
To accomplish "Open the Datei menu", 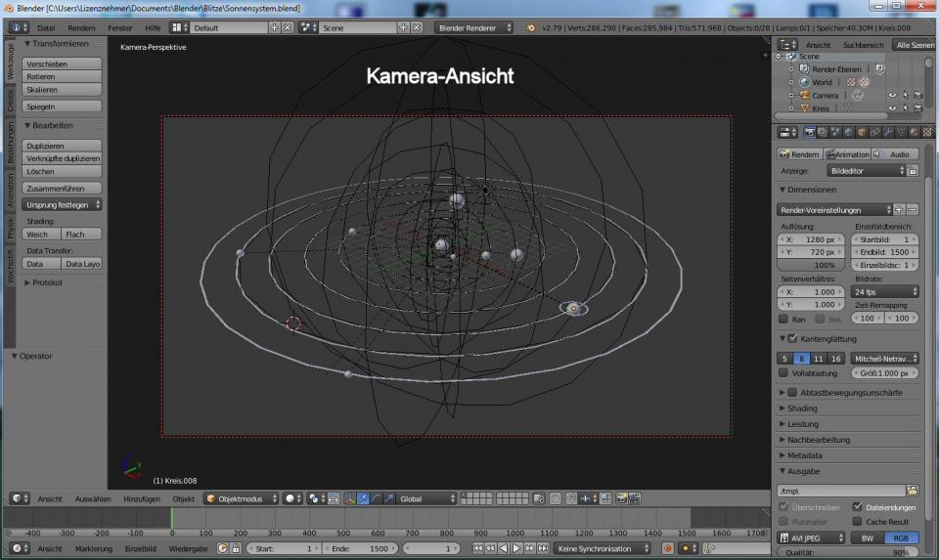I will pos(46,27).
